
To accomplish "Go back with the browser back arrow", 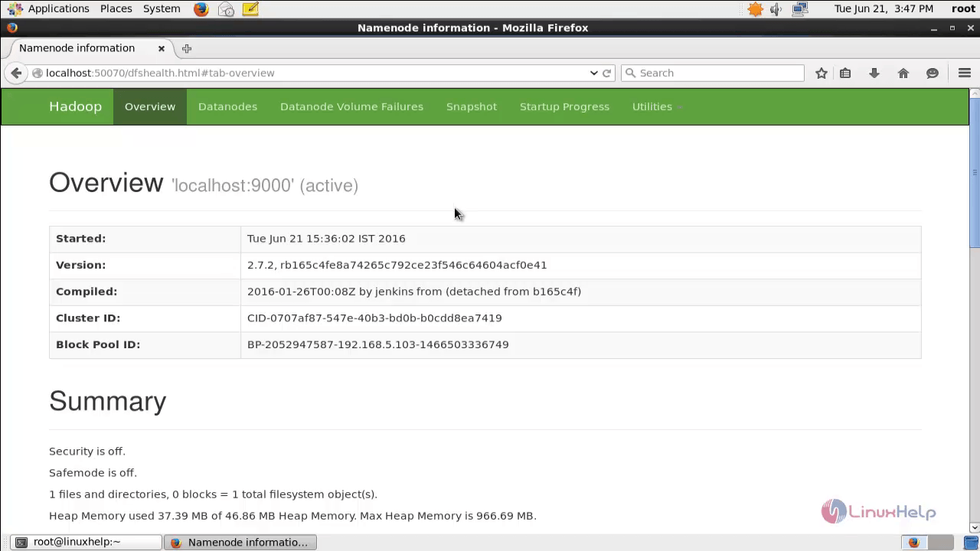I will 16,73.
